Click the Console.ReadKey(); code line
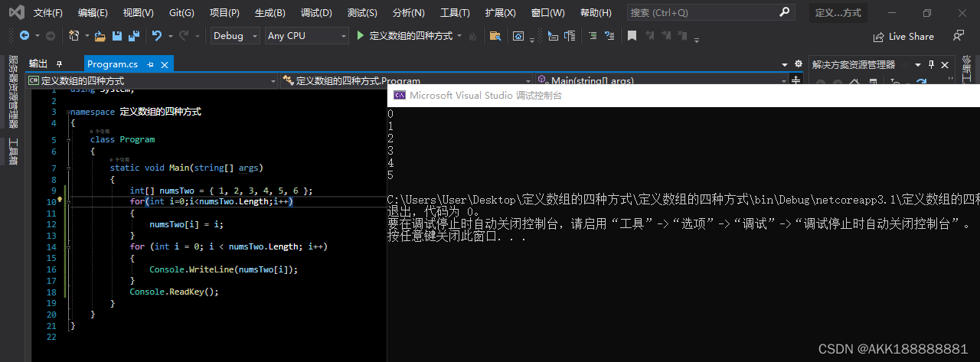Screen dimensions: 980x362 (x=174, y=292)
